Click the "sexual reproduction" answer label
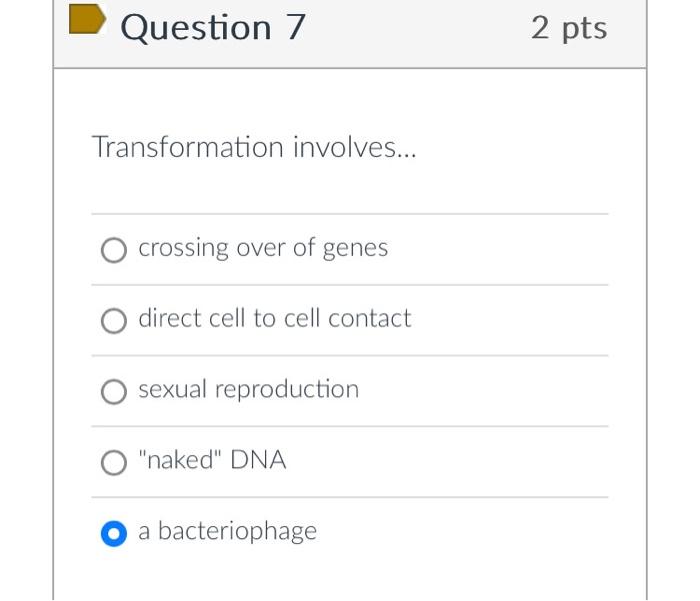 [x=249, y=390]
